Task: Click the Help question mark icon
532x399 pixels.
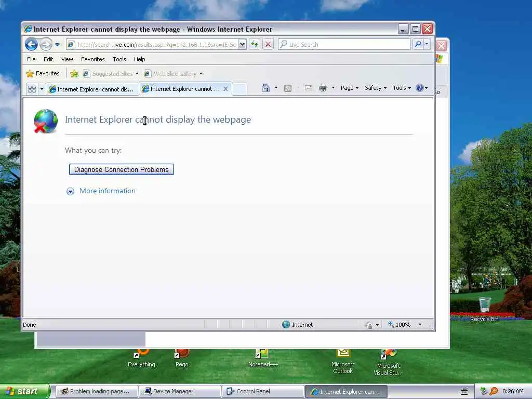Action: pos(420,88)
